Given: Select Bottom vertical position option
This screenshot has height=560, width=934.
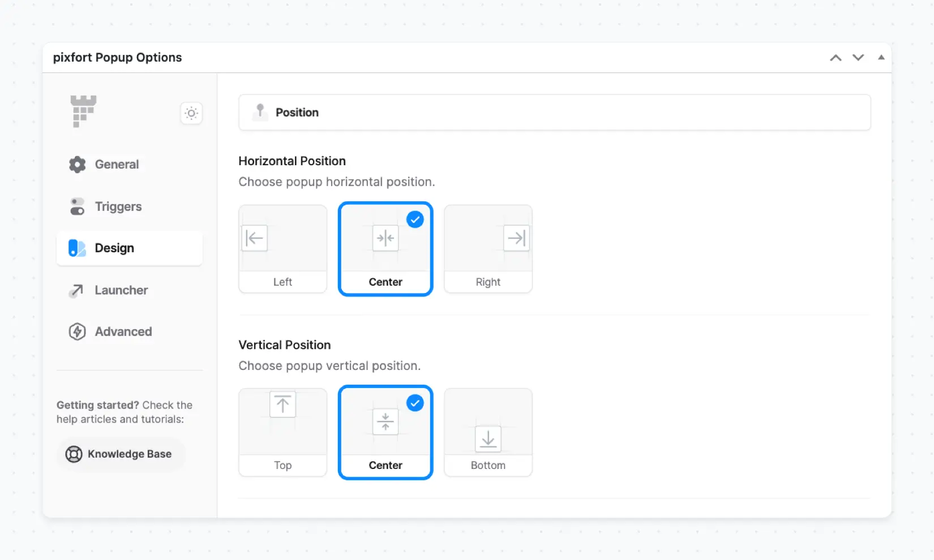Looking at the screenshot, I should click(488, 432).
